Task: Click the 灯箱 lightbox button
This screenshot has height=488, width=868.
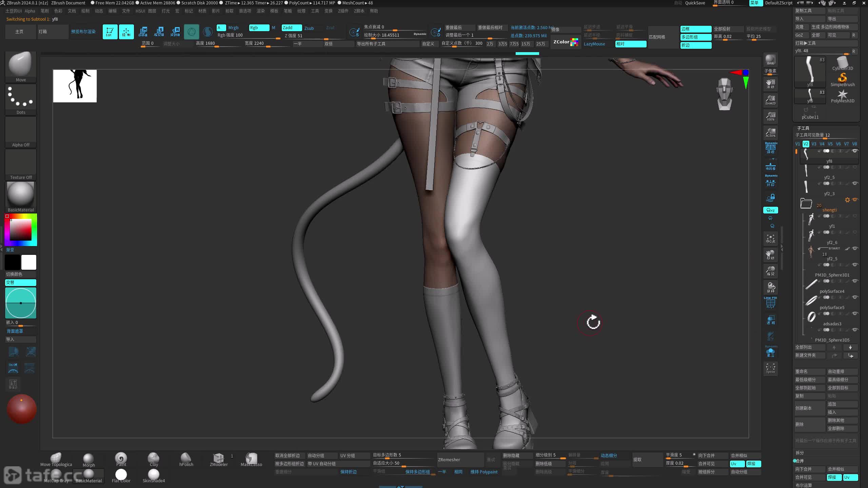Action: [x=53, y=32]
